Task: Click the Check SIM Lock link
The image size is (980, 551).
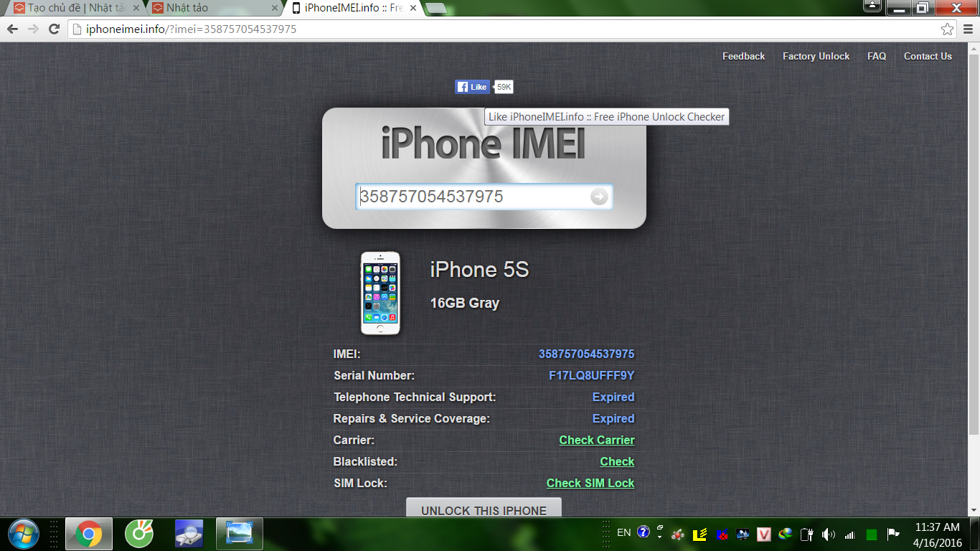Action: coord(590,483)
